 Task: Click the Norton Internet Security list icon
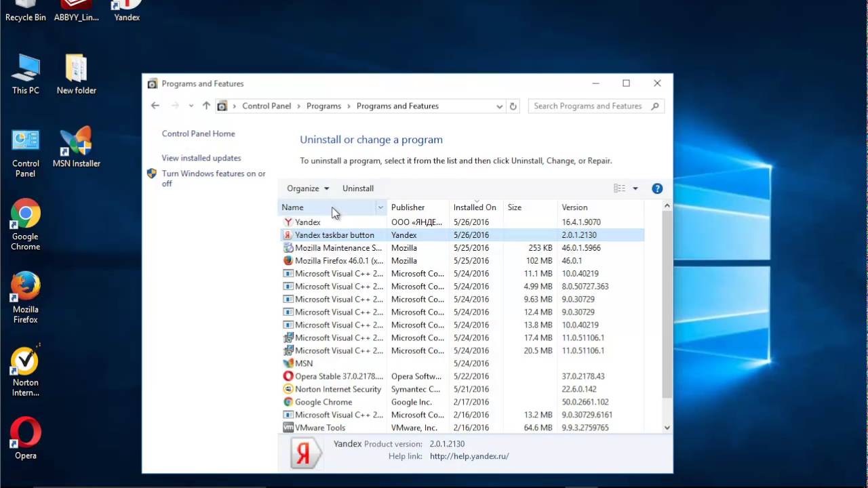point(288,389)
